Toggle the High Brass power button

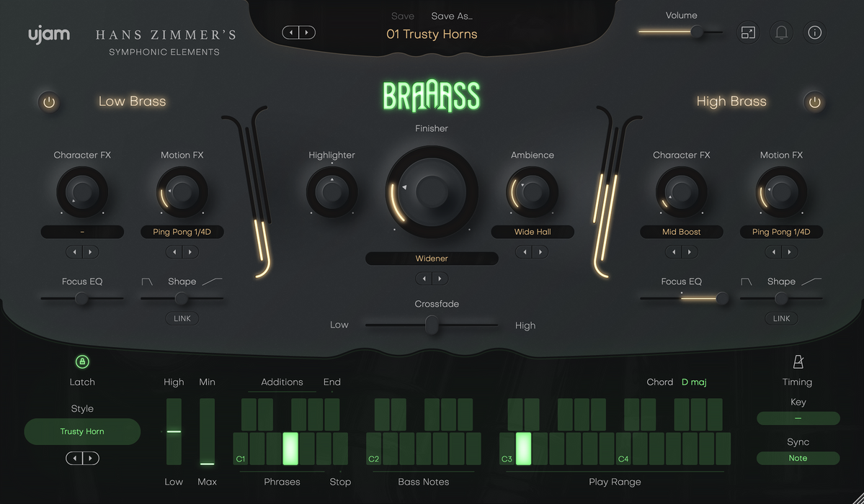click(x=814, y=102)
